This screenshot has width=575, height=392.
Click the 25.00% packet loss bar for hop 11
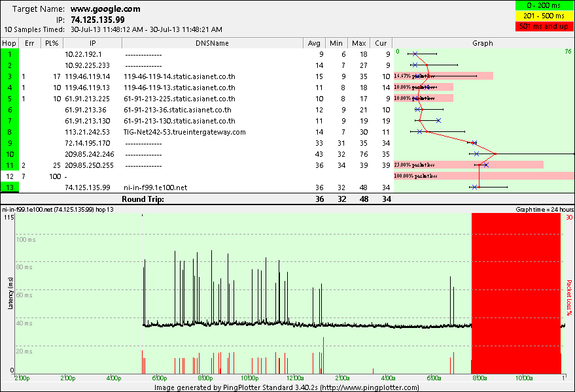(x=468, y=165)
